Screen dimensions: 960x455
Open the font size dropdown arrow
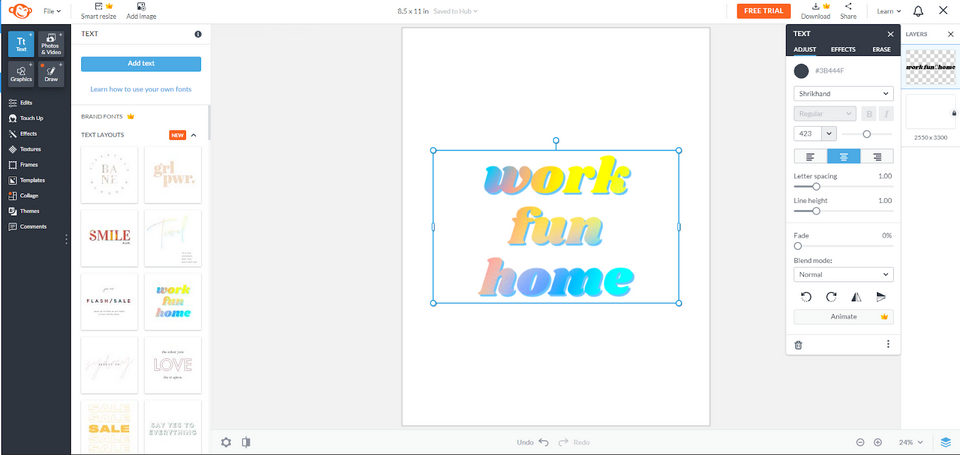pyautogui.click(x=829, y=133)
